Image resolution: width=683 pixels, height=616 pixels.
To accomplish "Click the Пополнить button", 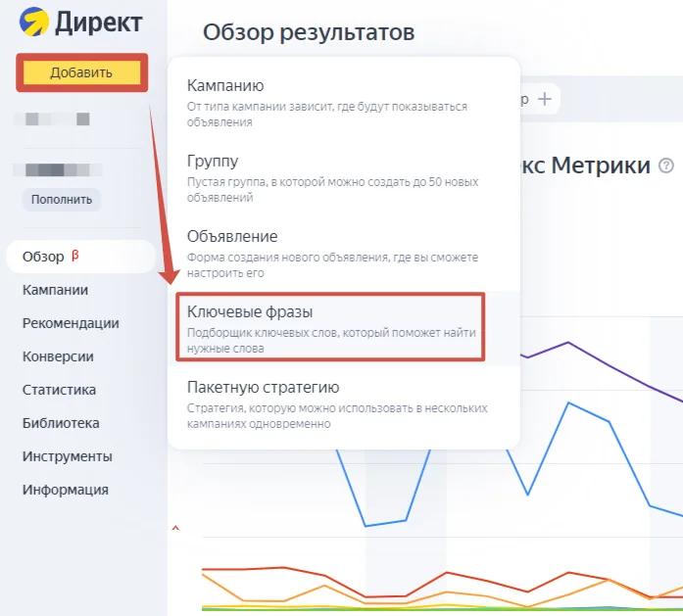I will point(62,200).
